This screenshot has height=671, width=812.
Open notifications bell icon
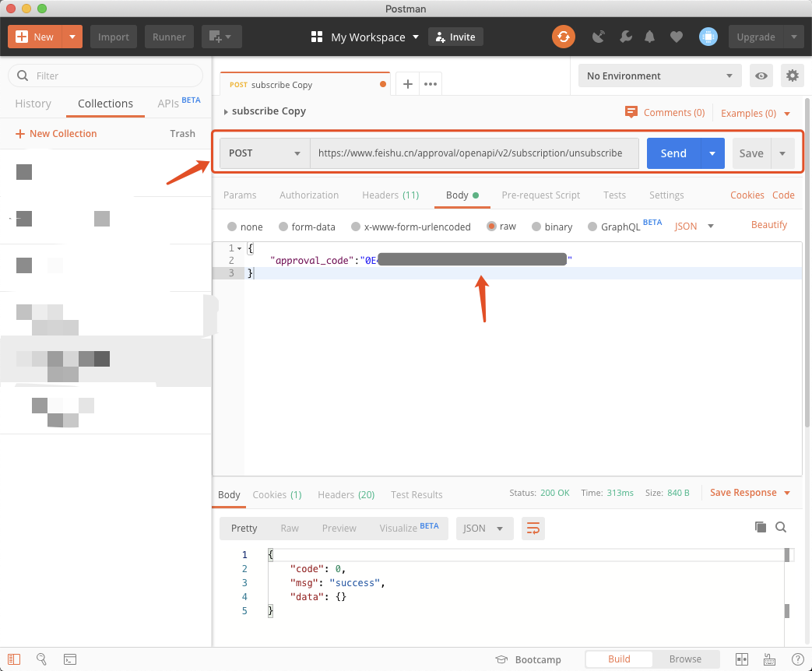pyautogui.click(x=649, y=37)
